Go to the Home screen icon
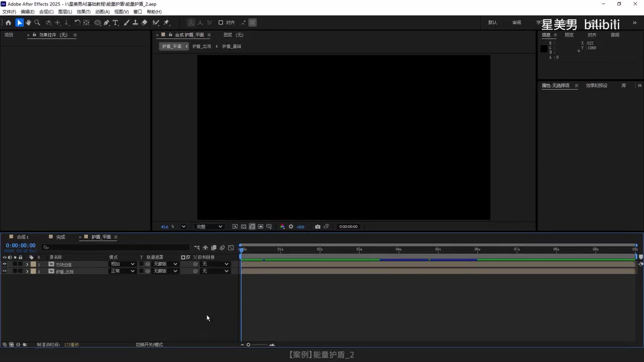The height and width of the screenshot is (362, 644). (8, 23)
